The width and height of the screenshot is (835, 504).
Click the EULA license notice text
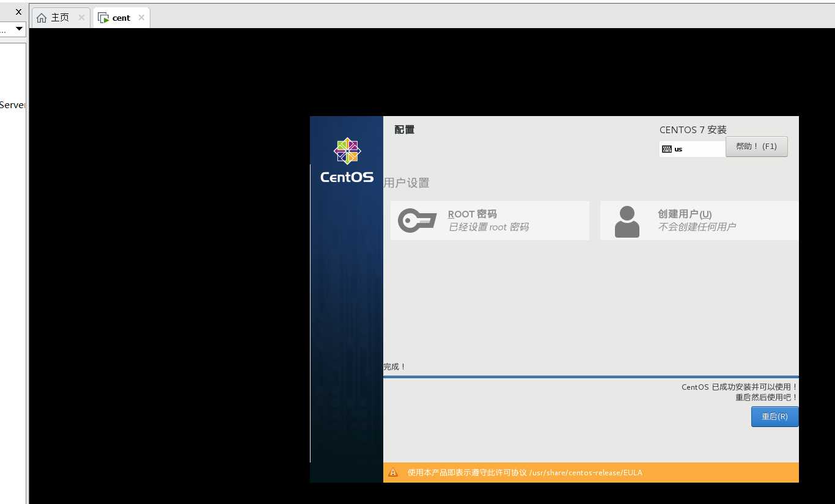coord(524,472)
